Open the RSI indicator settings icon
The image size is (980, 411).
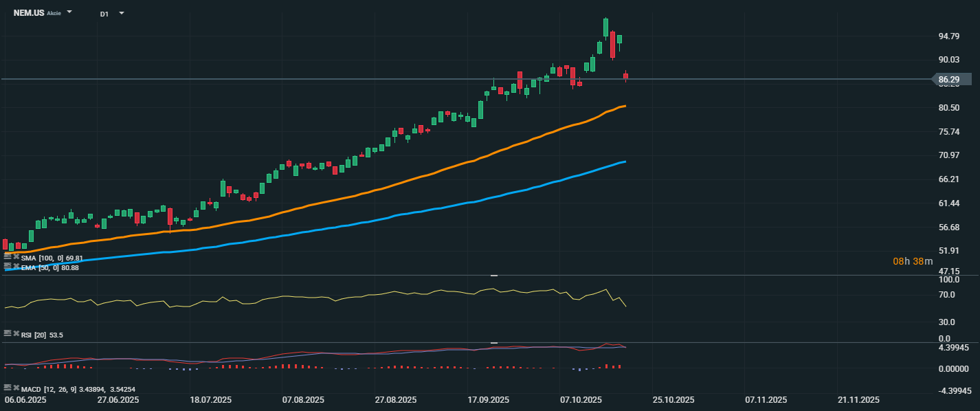(8, 333)
